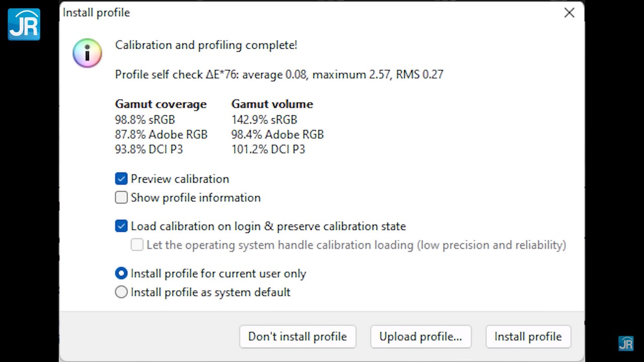The width and height of the screenshot is (644, 362).
Task: Click the Install profile window title
Action: [96, 13]
